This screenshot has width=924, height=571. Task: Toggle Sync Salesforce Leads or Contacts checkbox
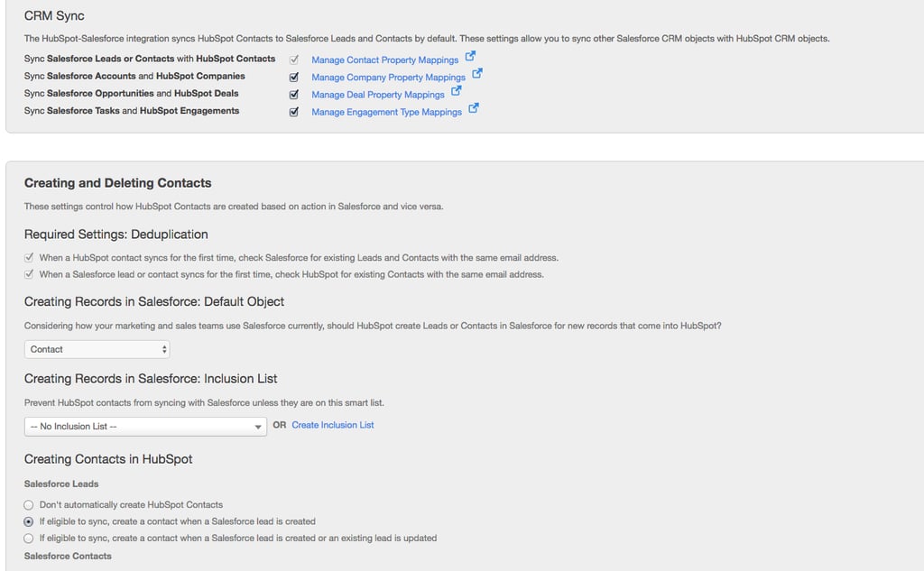(294, 60)
